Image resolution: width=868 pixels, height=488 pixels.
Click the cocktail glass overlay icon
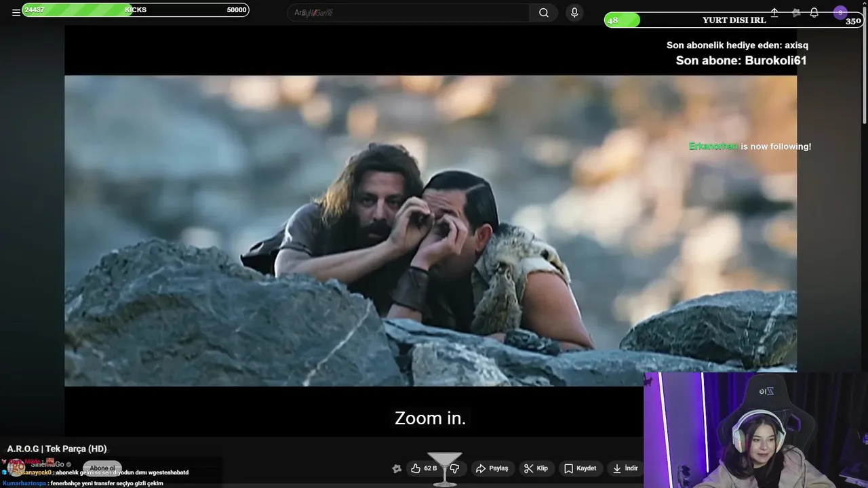click(445, 469)
